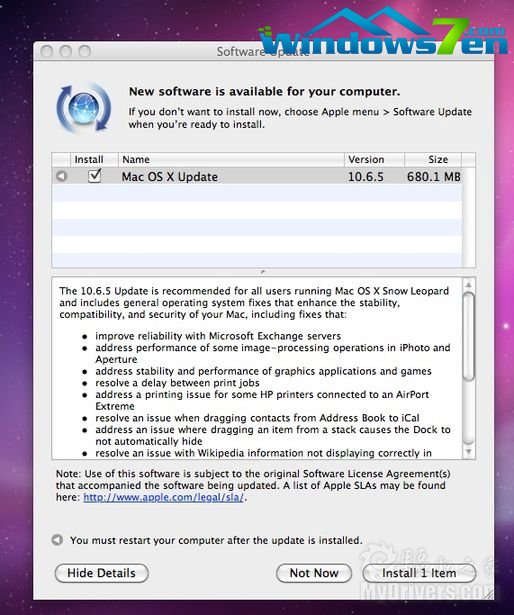Screen dimensions: 514x615
Task: Click the description scrollbar up arrow
Action: click(468, 284)
